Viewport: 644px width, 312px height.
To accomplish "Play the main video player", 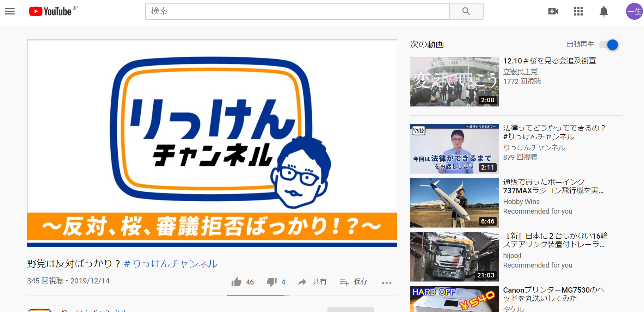I will coord(212,143).
